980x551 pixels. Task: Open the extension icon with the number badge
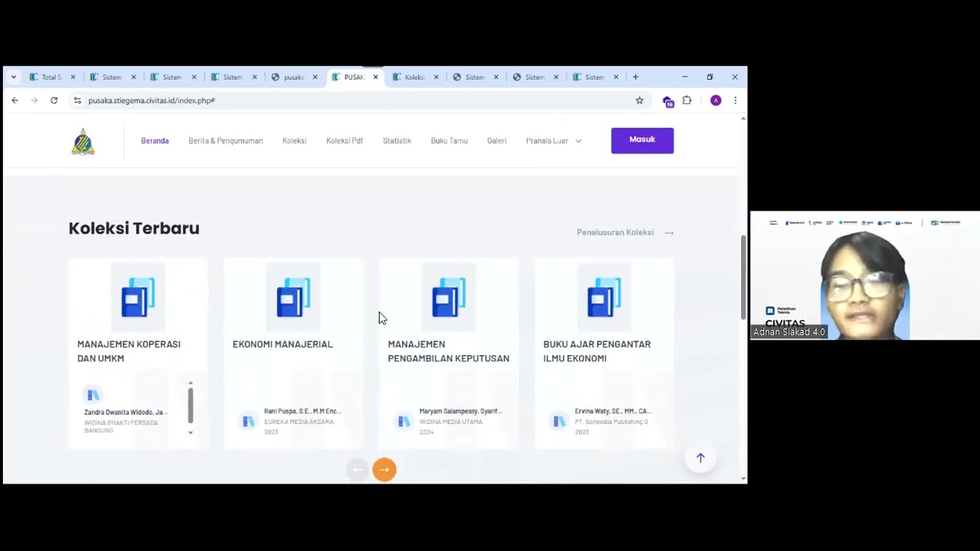pos(668,101)
